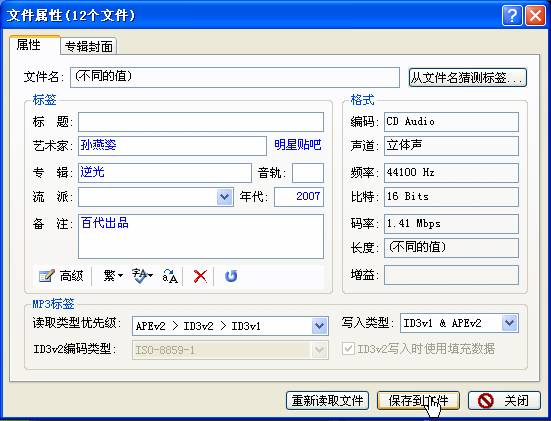
Task: Toggle ID3v2写入时使用填充数据 checkbox
Action: (x=348, y=349)
